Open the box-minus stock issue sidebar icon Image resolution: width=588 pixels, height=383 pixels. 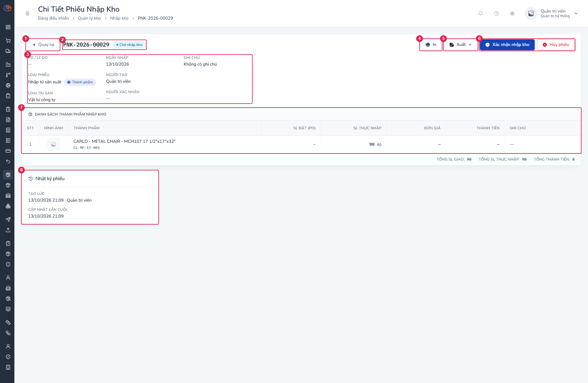[x=8, y=185]
